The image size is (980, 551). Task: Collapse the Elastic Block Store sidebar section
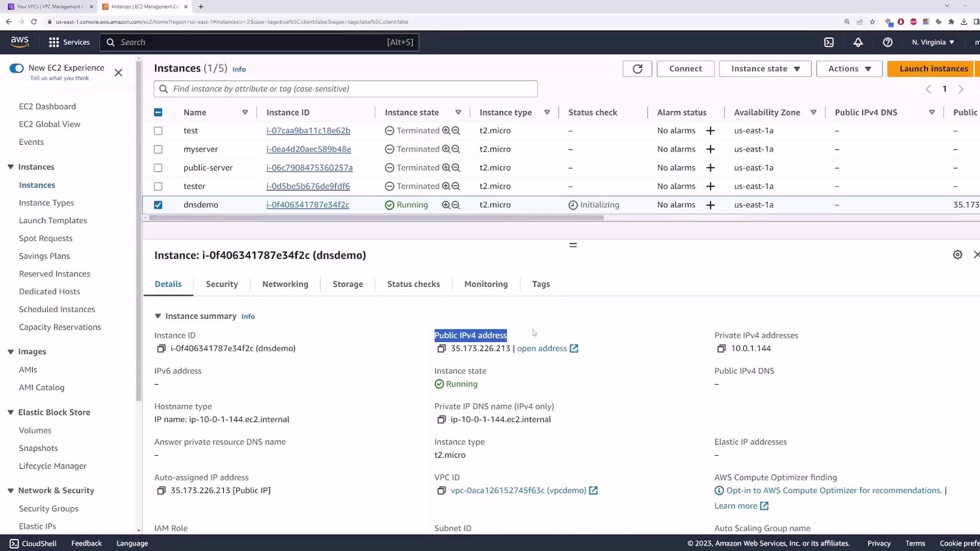pos(11,412)
